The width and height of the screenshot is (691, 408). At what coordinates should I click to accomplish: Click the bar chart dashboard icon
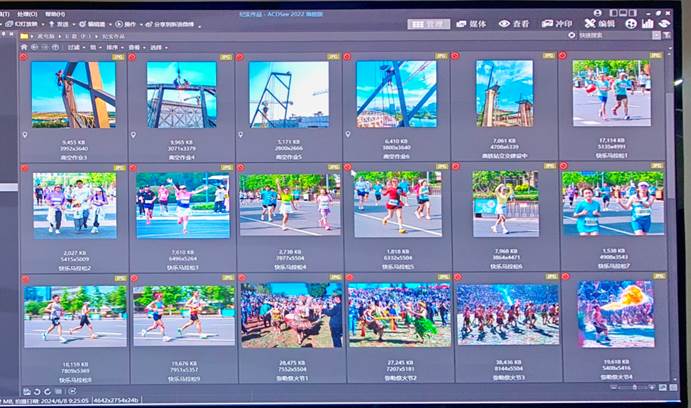[648, 23]
